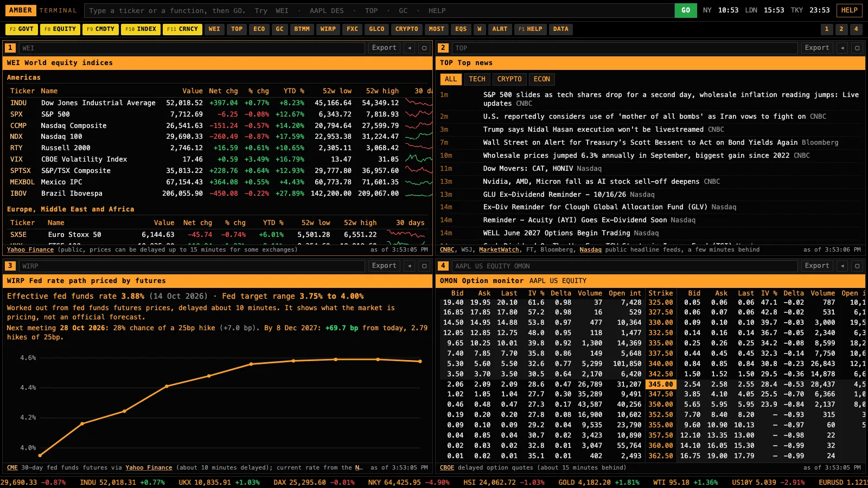Screen dimensions: 868x488
Task: Open the CRYPTO shortcut in the toolbar
Action: [407, 29]
